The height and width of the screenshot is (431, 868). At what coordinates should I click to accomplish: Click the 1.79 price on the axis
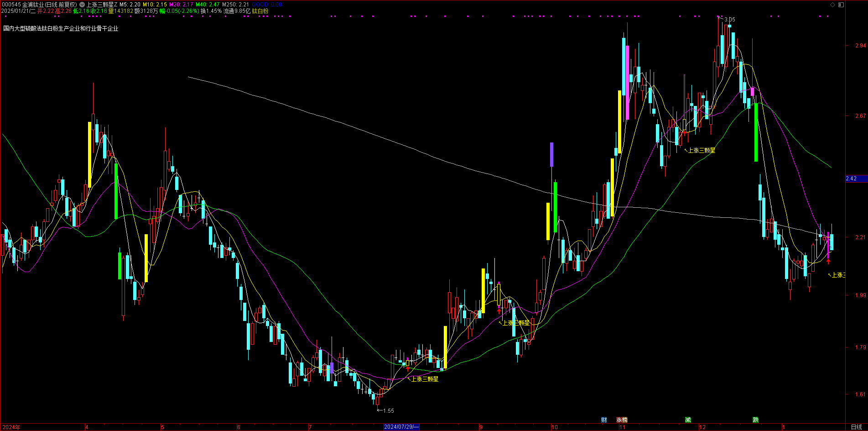click(x=860, y=347)
